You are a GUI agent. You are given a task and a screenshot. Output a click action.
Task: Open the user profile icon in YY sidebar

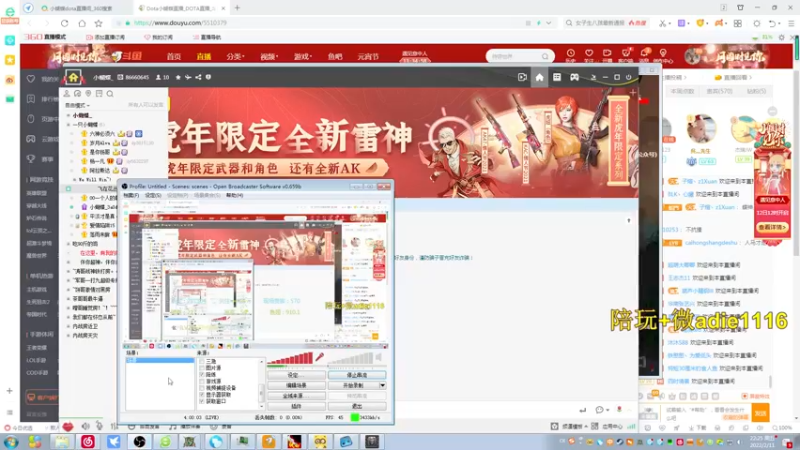[x=67, y=94]
